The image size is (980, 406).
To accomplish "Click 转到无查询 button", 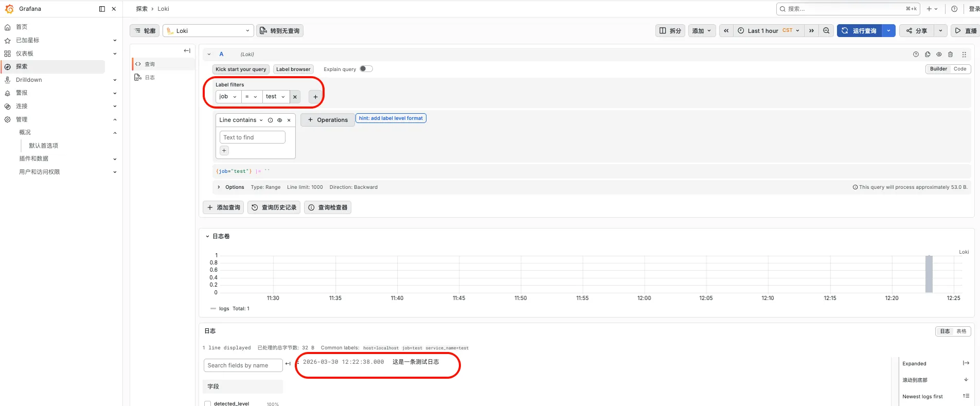I will (x=280, y=31).
